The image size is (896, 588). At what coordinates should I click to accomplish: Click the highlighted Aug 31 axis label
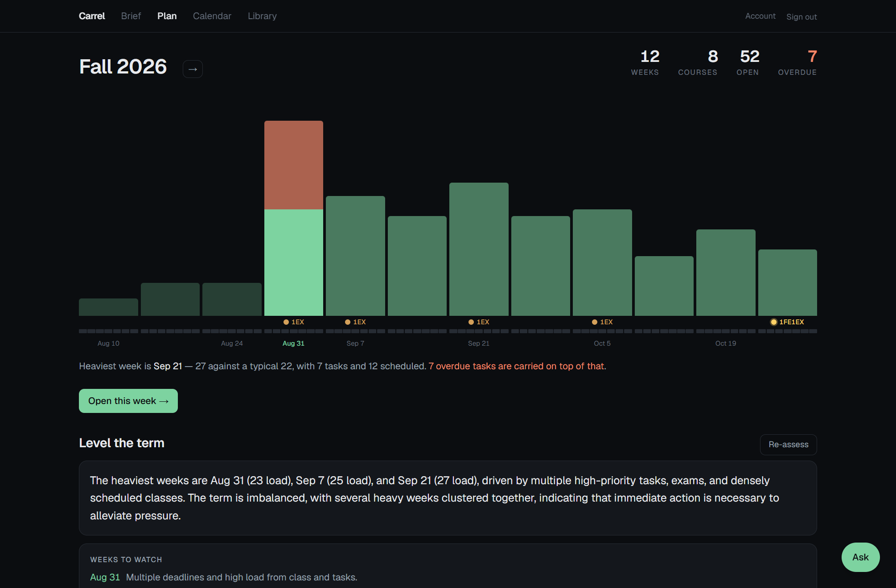point(293,343)
